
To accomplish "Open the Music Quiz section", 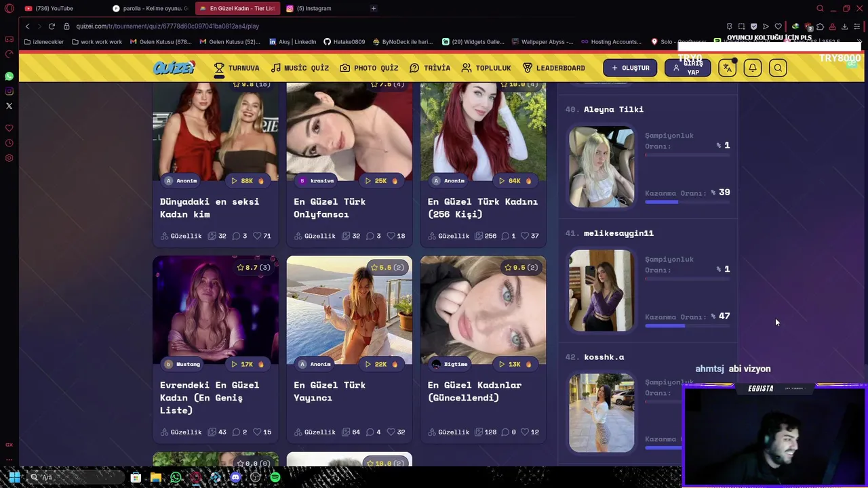I will (x=300, y=68).
